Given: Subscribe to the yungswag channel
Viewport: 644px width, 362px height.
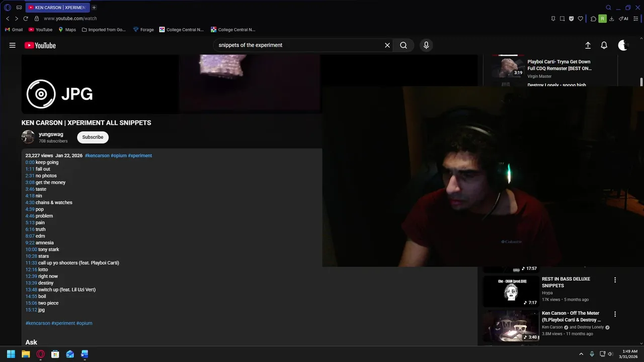Looking at the screenshot, I should (93, 137).
